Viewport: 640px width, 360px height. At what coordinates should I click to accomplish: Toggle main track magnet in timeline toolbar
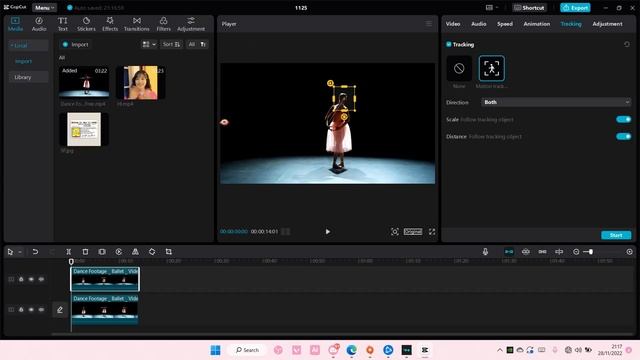(x=509, y=252)
